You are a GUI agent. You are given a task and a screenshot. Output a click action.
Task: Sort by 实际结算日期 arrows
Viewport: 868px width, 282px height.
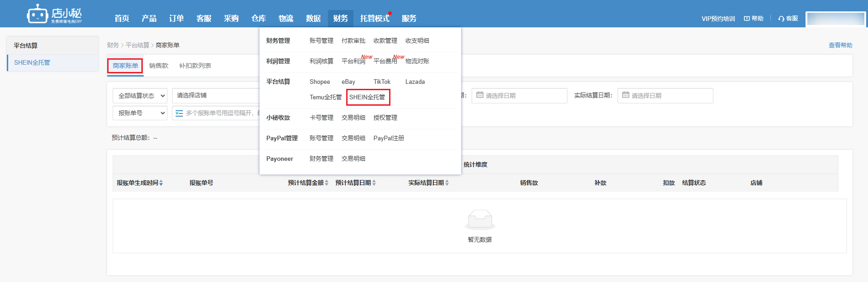(447, 183)
